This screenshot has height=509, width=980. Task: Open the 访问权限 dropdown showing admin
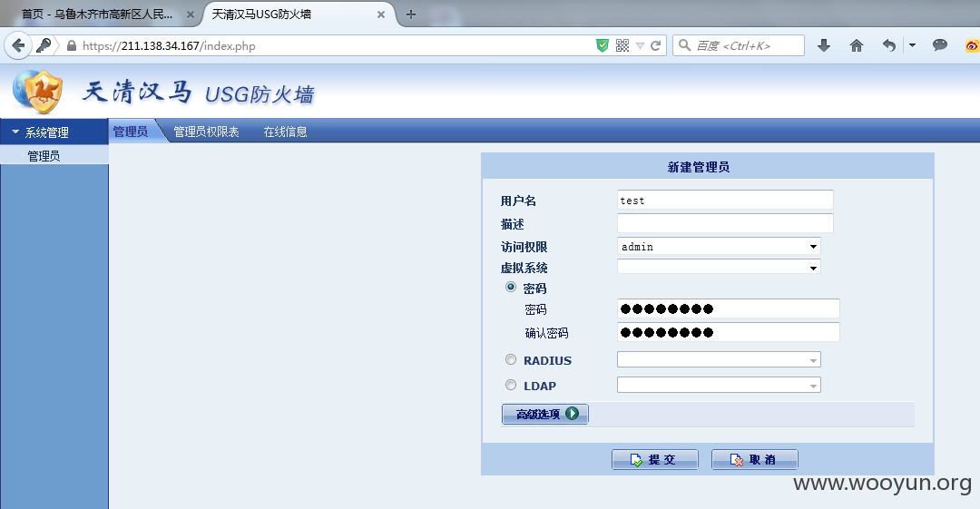tap(719, 247)
